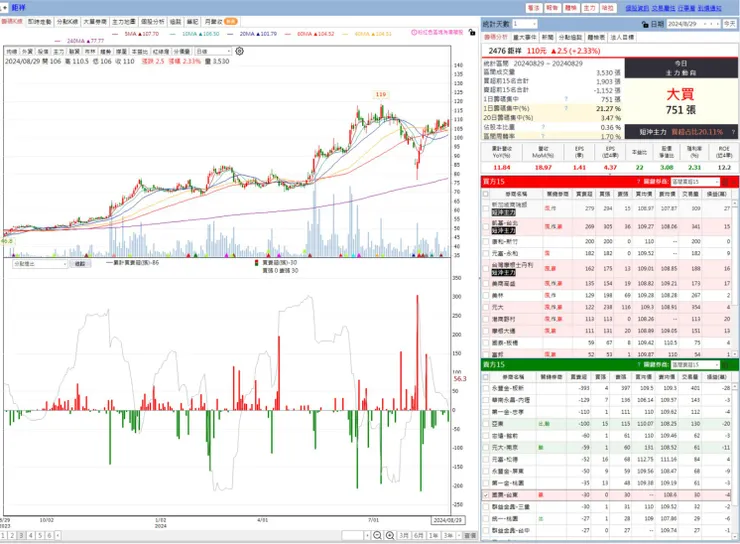Click the zoom out magnifier icon
The image size is (740, 544).
pyautogui.click(x=377, y=536)
